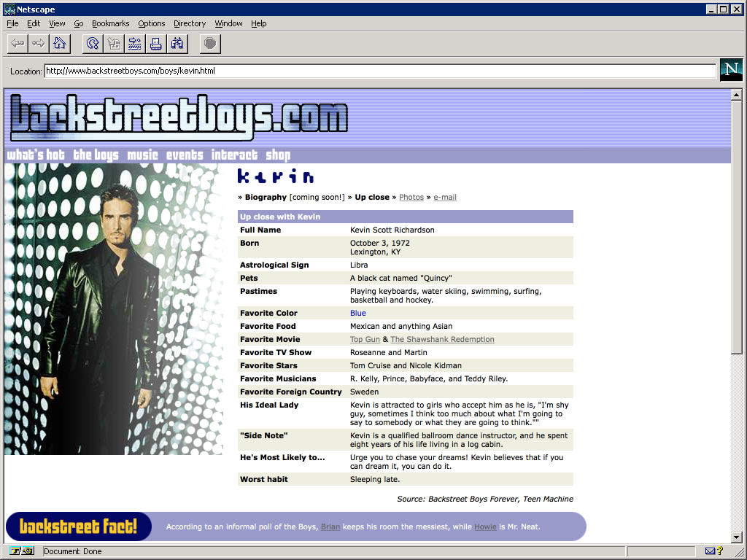Click the Netscape logo throbber
This screenshot has height=560, width=747.
[730, 70]
